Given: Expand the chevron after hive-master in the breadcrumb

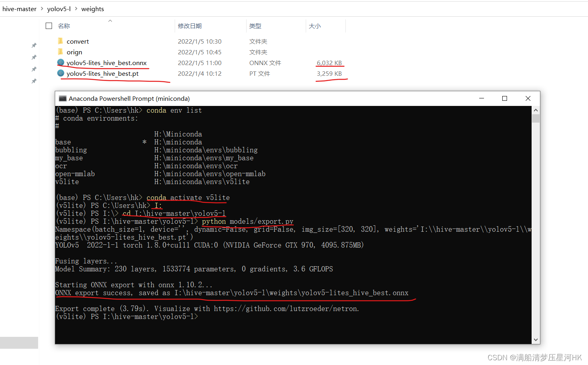Looking at the screenshot, I should (x=42, y=9).
